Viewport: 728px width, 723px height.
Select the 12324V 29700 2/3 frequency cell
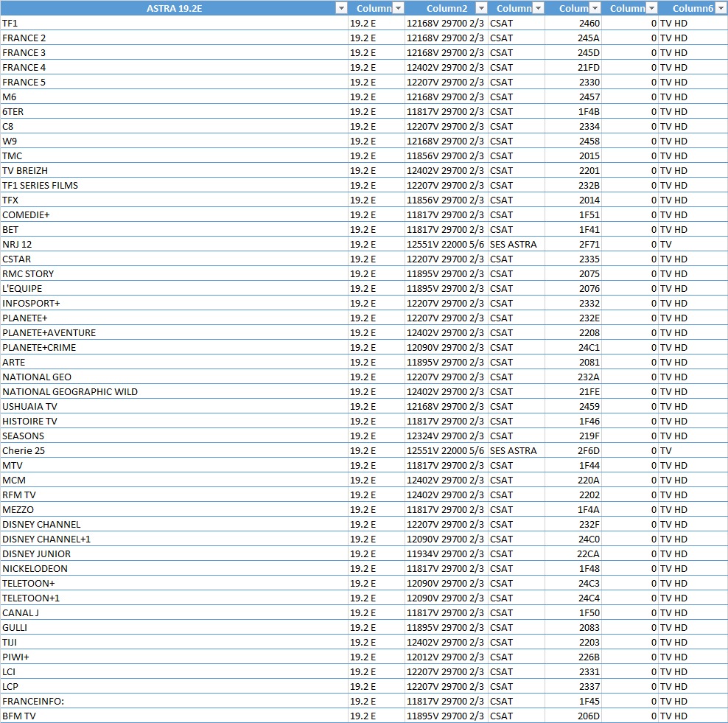tap(447, 436)
